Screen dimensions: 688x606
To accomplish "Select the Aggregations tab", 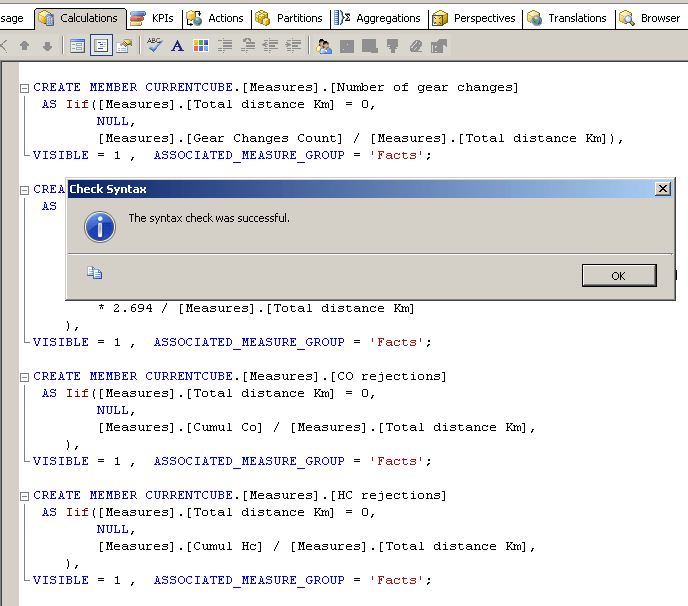I will 377,18.
